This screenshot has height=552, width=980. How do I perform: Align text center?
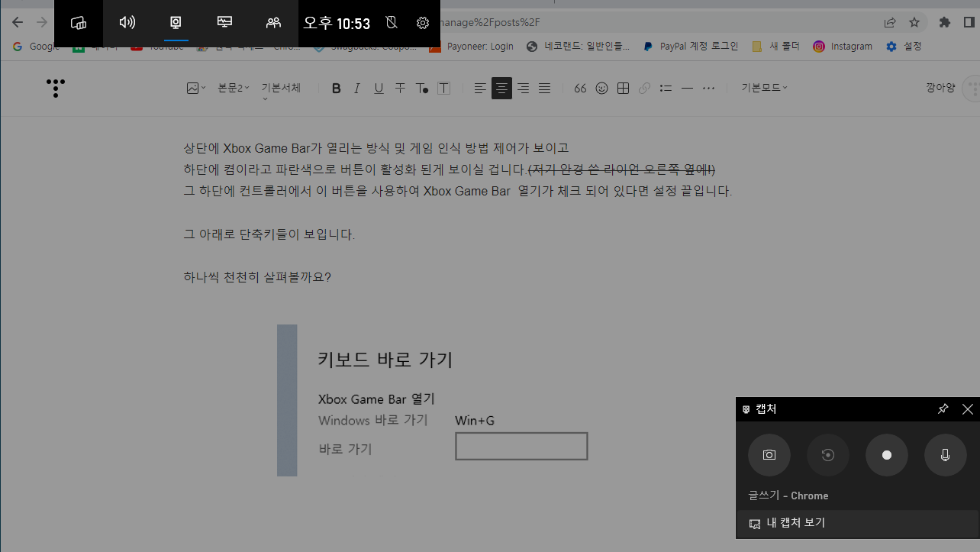(501, 89)
